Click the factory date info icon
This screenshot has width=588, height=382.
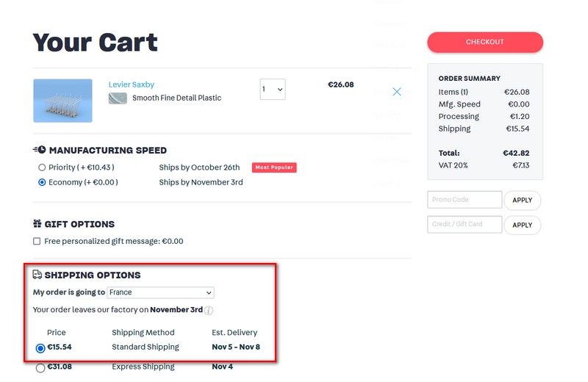[209, 311]
